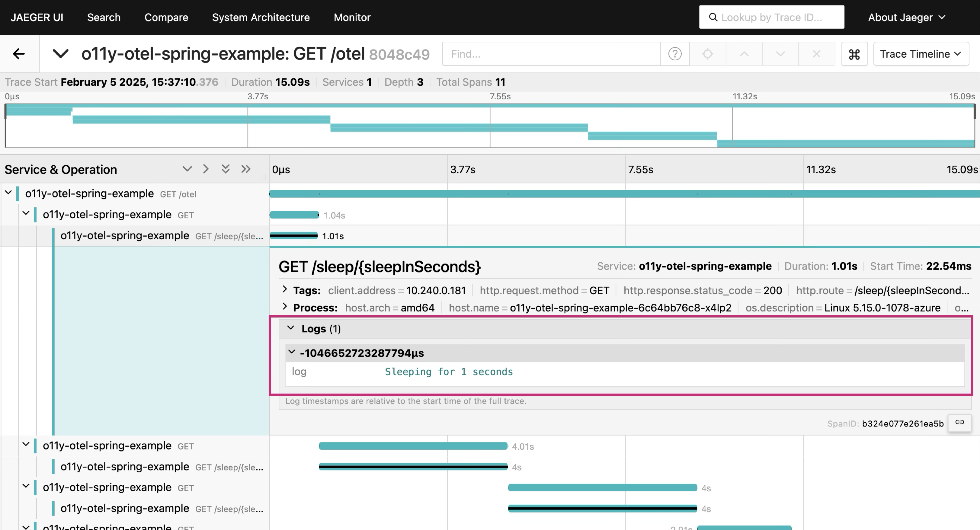Screen dimensions: 980x530
Task: Open the Trace Timeline view dropdown
Action: tap(921, 54)
